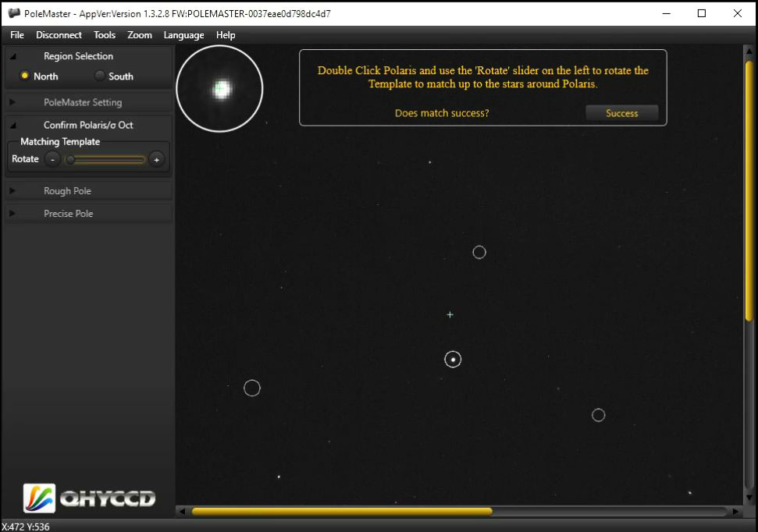The width and height of the screenshot is (758, 532).
Task: Click the circled Polaris star
Action: click(453, 360)
